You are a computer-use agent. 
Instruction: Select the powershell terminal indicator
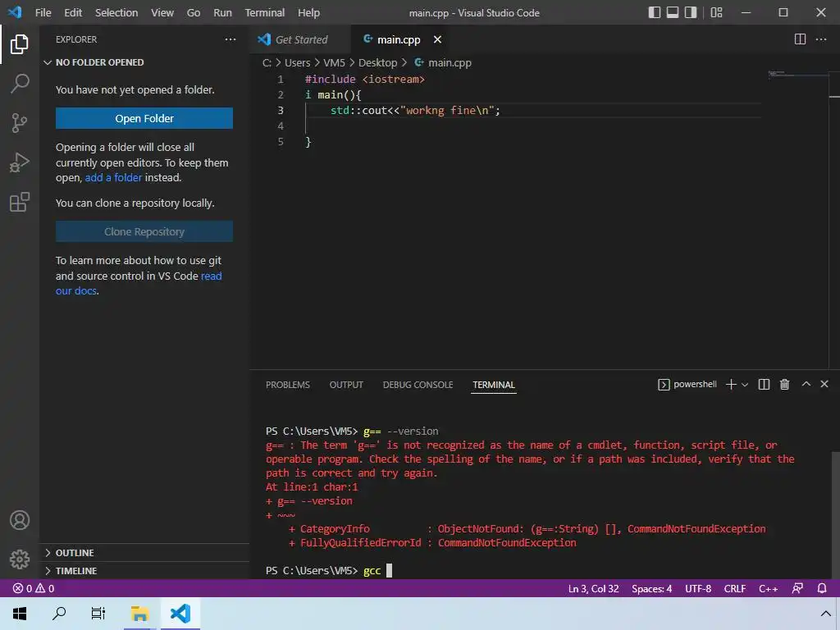point(687,385)
